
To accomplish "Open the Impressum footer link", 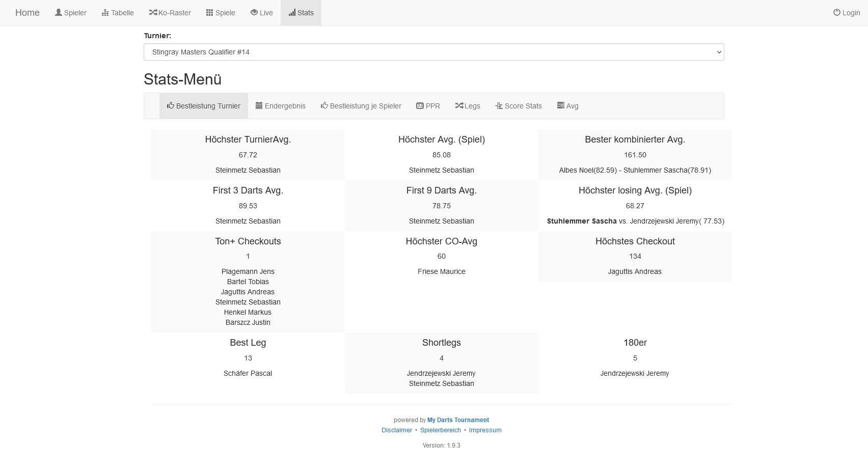I will [485, 430].
